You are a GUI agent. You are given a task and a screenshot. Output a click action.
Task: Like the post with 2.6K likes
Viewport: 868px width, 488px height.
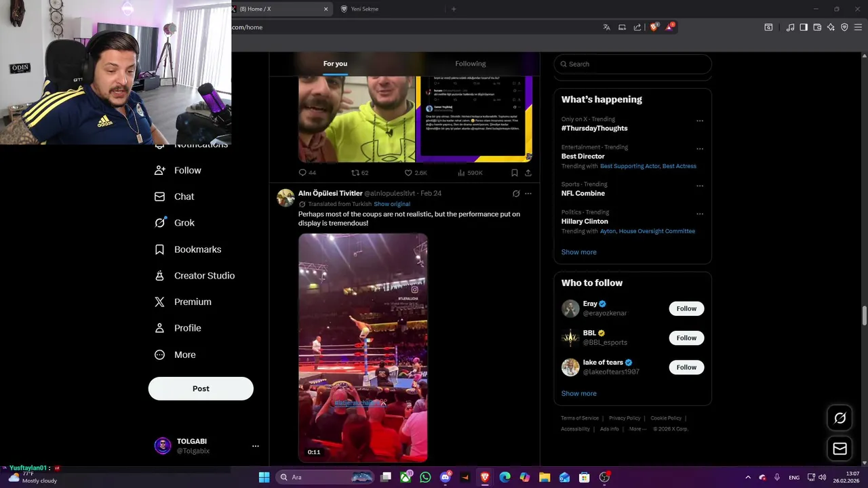(416, 173)
